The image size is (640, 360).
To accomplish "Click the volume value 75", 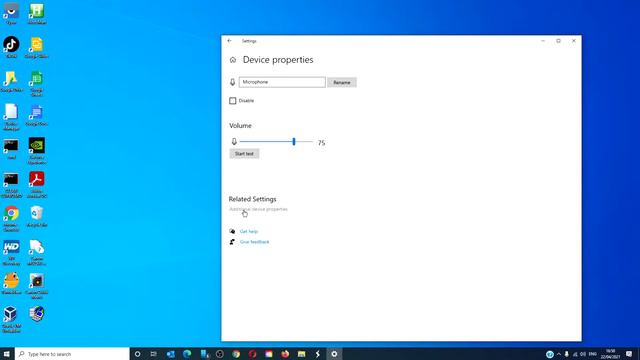I will (321, 142).
